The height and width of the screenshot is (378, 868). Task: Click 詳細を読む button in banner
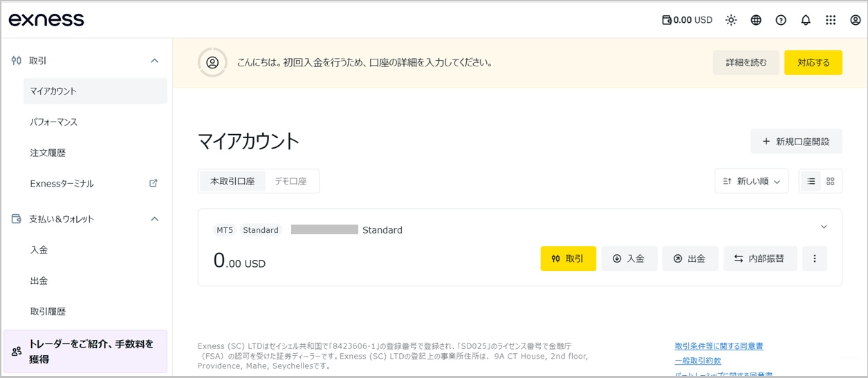tap(746, 62)
